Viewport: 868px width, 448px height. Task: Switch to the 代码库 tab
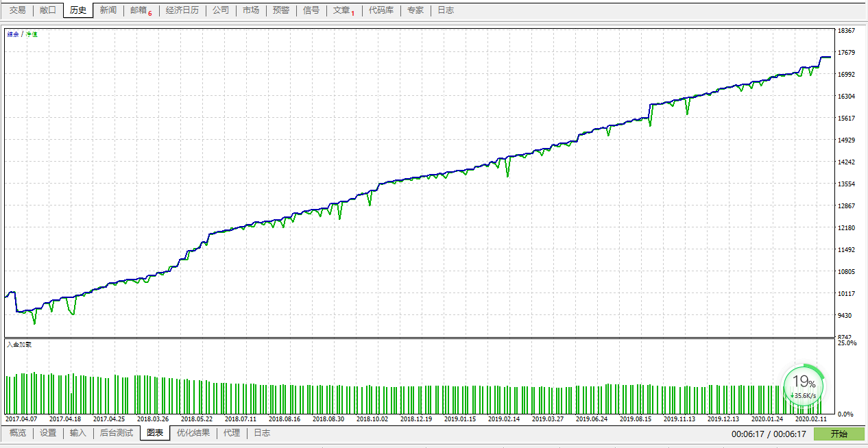[381, 10]
